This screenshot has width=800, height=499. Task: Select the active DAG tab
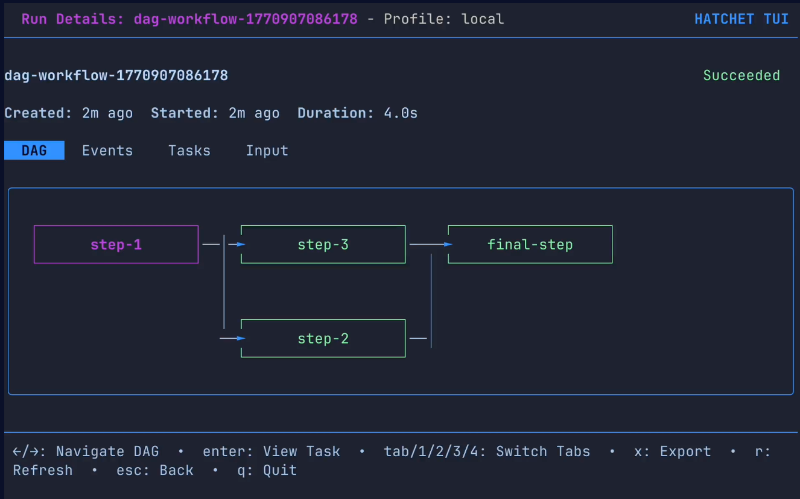tap(34, 151)
